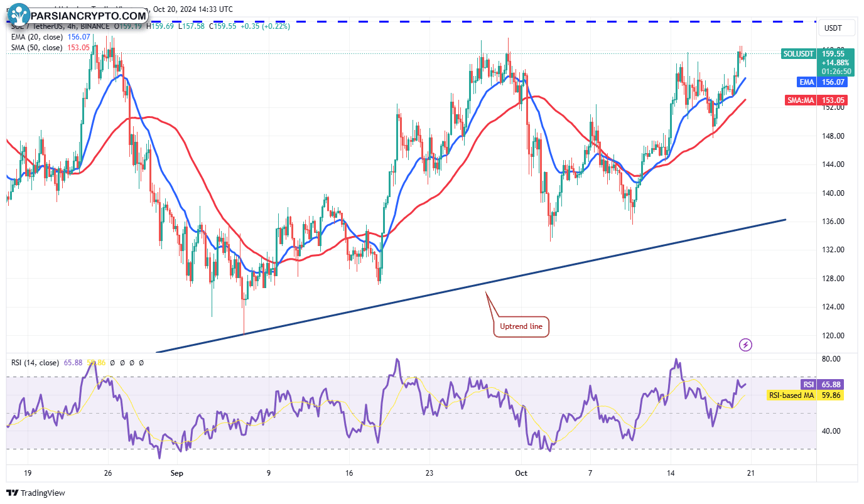
Task: Select the 7 date on time axis
Action: pos(590,472)
